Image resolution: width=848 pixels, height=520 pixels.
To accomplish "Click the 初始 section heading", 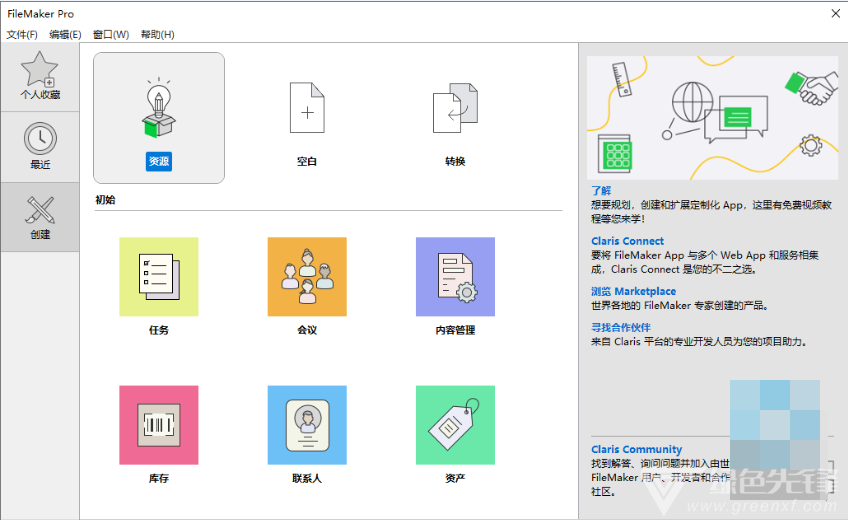I will coord(105,199).
